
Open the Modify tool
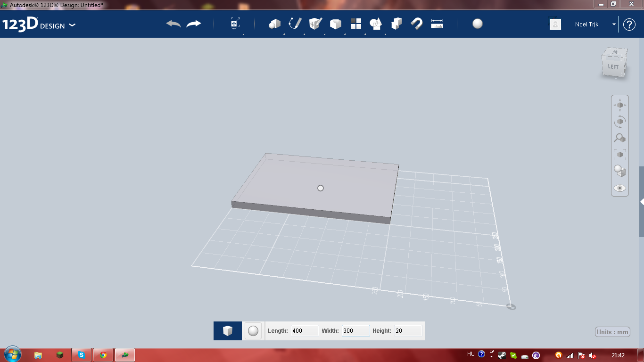[335, 24]
